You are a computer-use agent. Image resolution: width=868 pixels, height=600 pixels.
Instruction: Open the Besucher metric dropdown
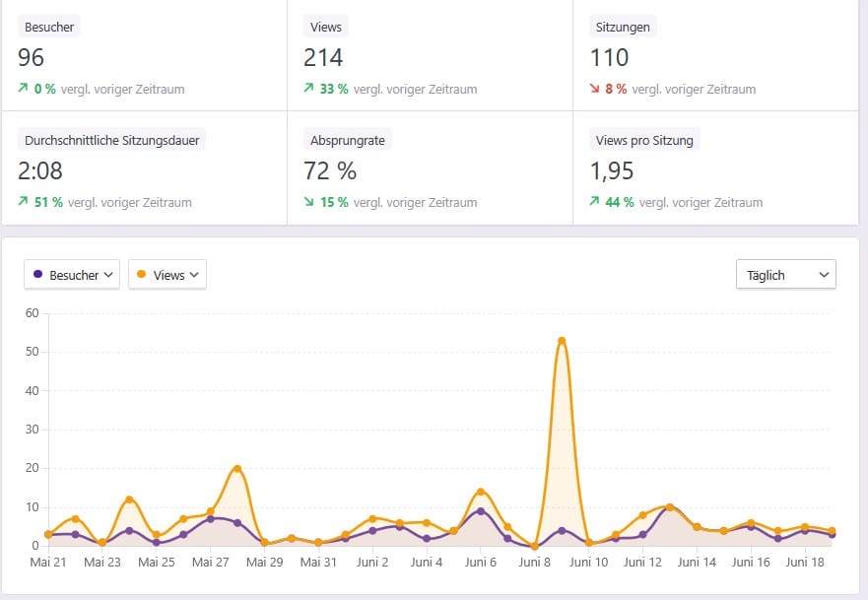pyautogui.click(x=72, y=275)
